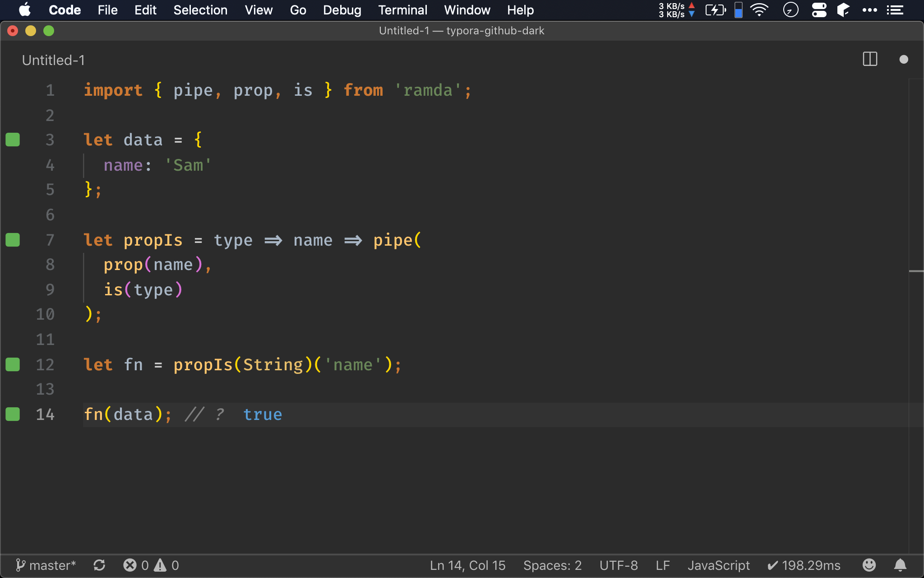Click the green Quokka marker on line 3

[13, 140]
